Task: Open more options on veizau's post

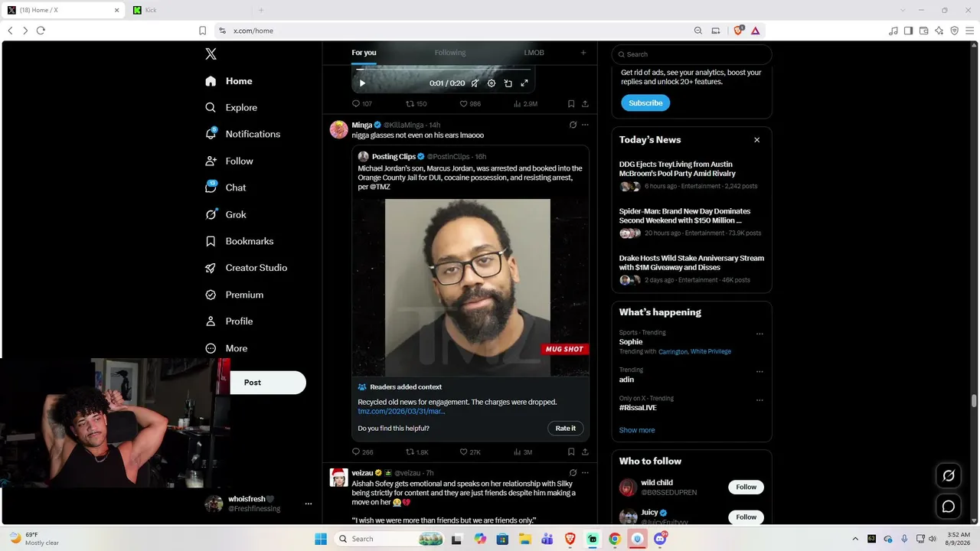Action: [x=585, y=473]
